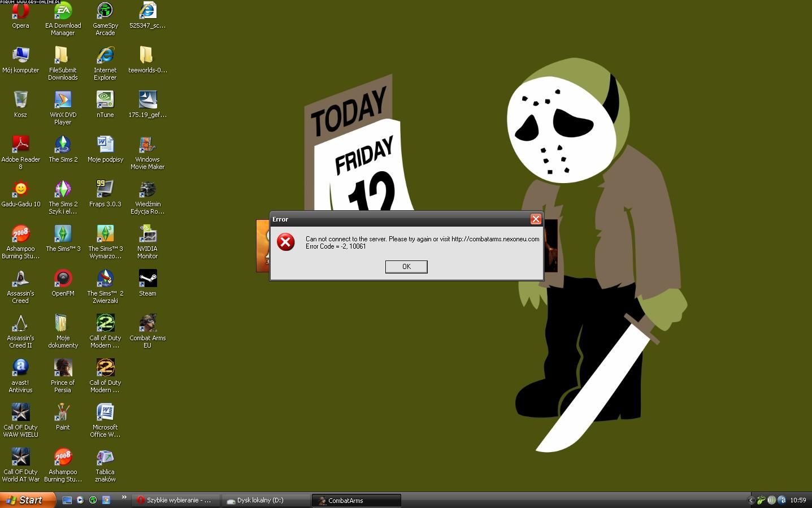Viewport: 812px width, 508px height.
Task: Select the Fraps 3.0.3 shortcut
Action: 105,194
